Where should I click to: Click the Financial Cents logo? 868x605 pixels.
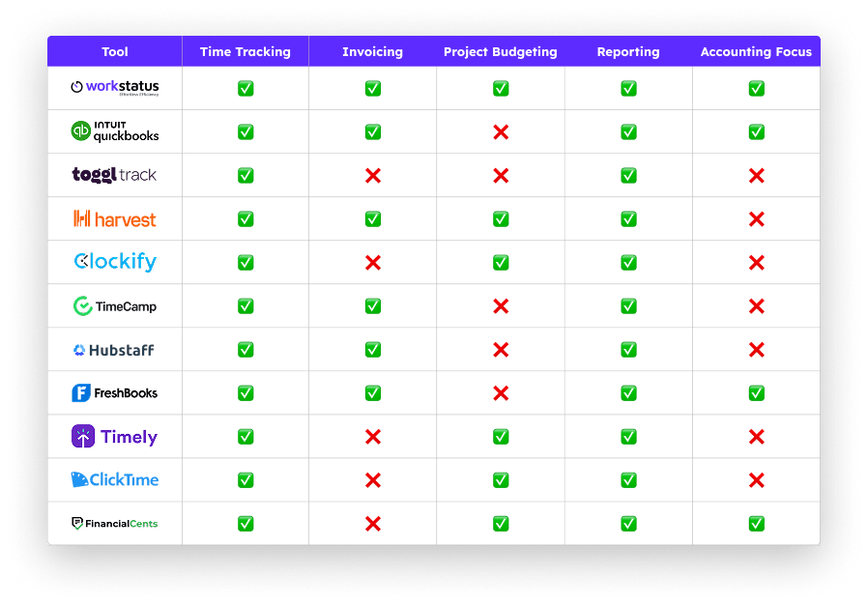click(114, 524)
